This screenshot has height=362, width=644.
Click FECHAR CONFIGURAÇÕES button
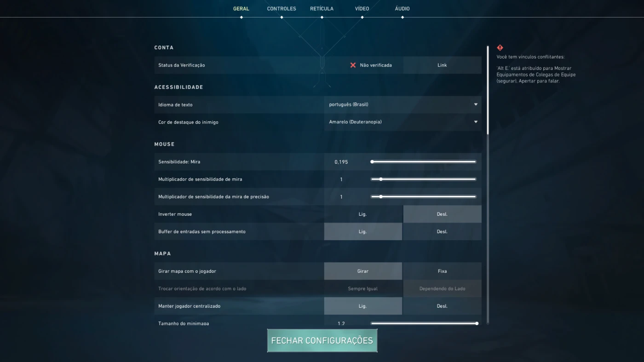pyautogui.click(x=322, y=341)
